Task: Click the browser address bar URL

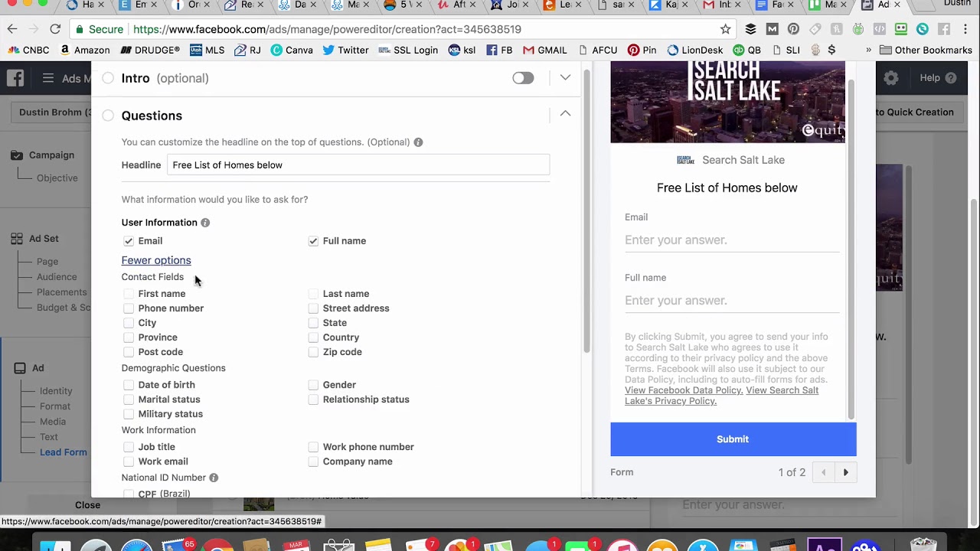Action: point(327,29)
